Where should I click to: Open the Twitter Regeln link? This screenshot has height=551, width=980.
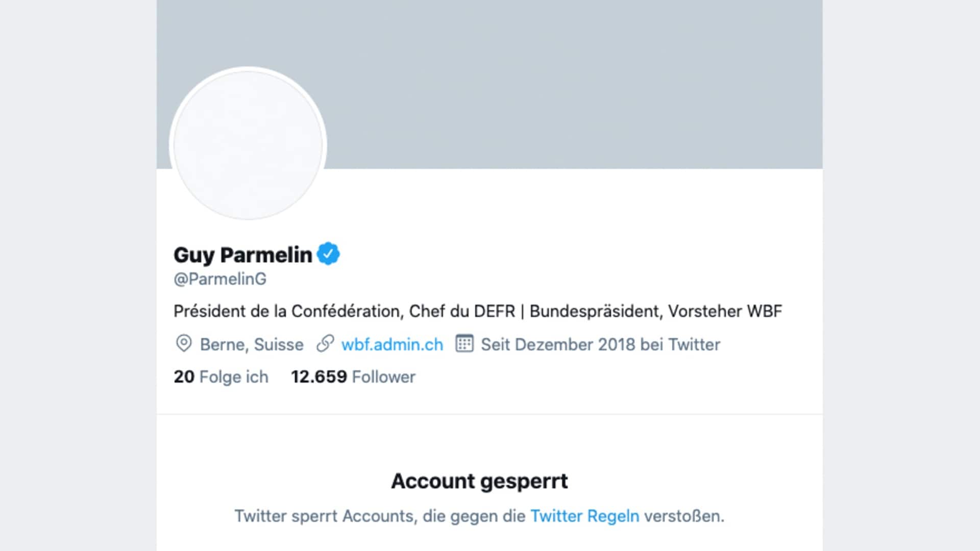585,516
